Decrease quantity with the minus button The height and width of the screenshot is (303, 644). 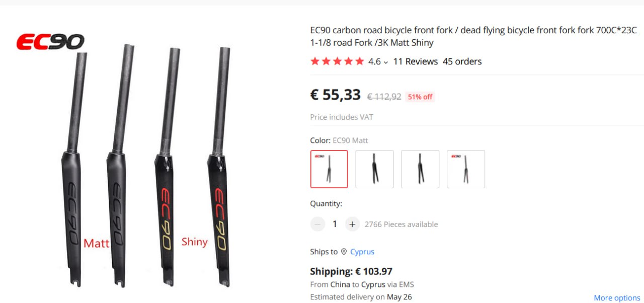[317, 224]
